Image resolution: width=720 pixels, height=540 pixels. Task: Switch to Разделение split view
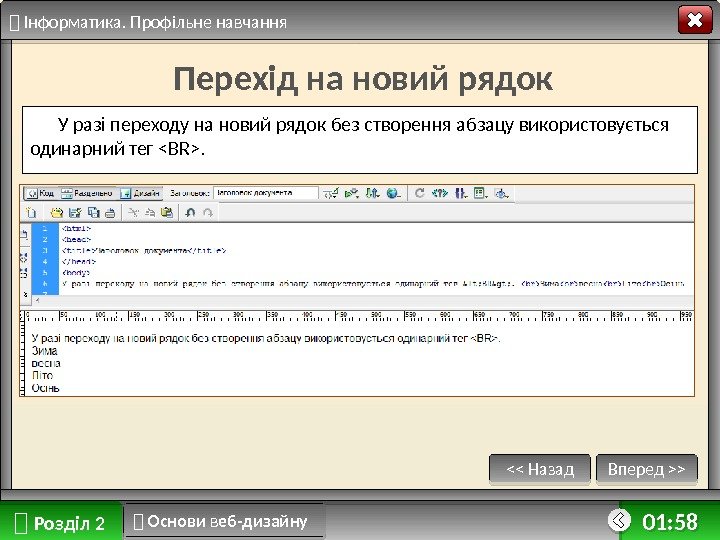coord(87,193)
